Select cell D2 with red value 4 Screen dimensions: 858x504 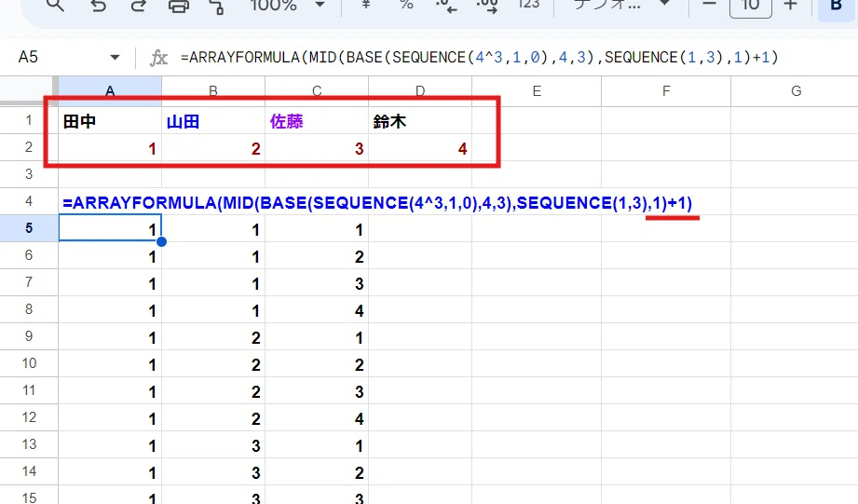coord(420,148)
